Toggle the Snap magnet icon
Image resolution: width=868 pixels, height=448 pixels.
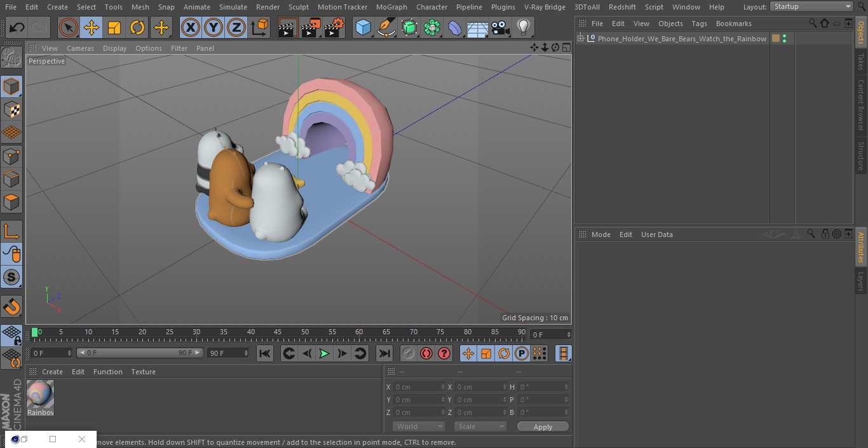click(x=11, y=306)
